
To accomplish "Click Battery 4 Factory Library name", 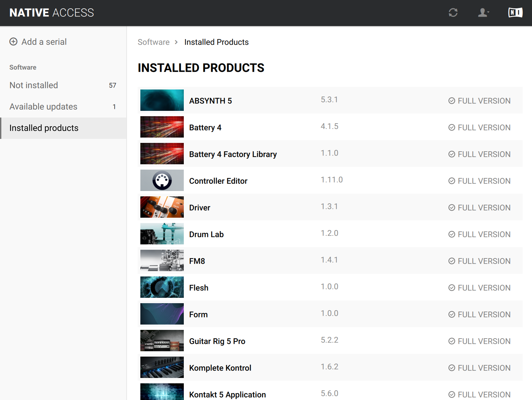I will pyautogui.click(x=233, y=154).
